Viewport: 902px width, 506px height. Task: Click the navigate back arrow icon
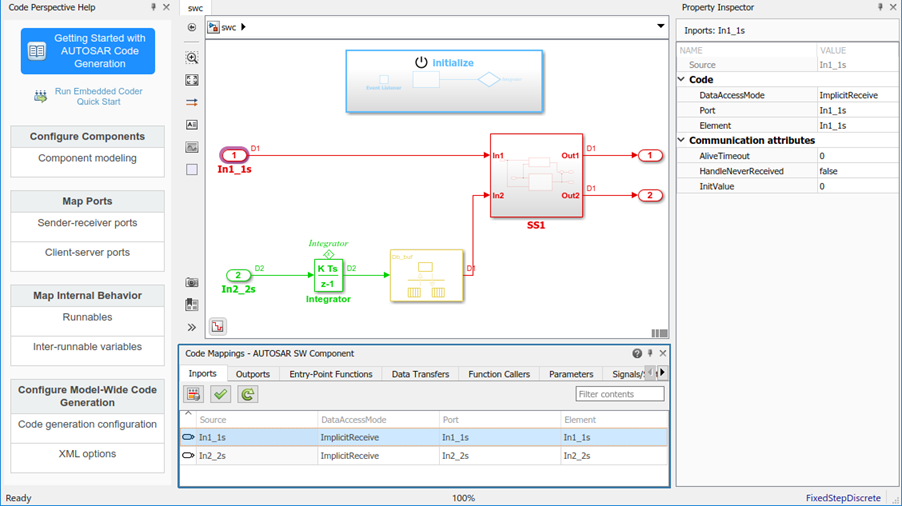(192, 27)
